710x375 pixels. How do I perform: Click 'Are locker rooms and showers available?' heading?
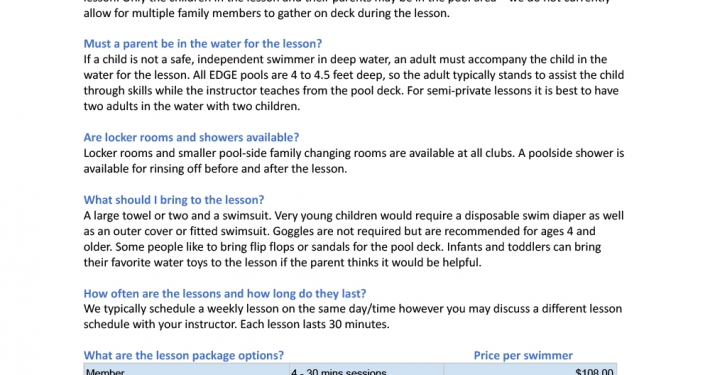[x=191, y=137]
